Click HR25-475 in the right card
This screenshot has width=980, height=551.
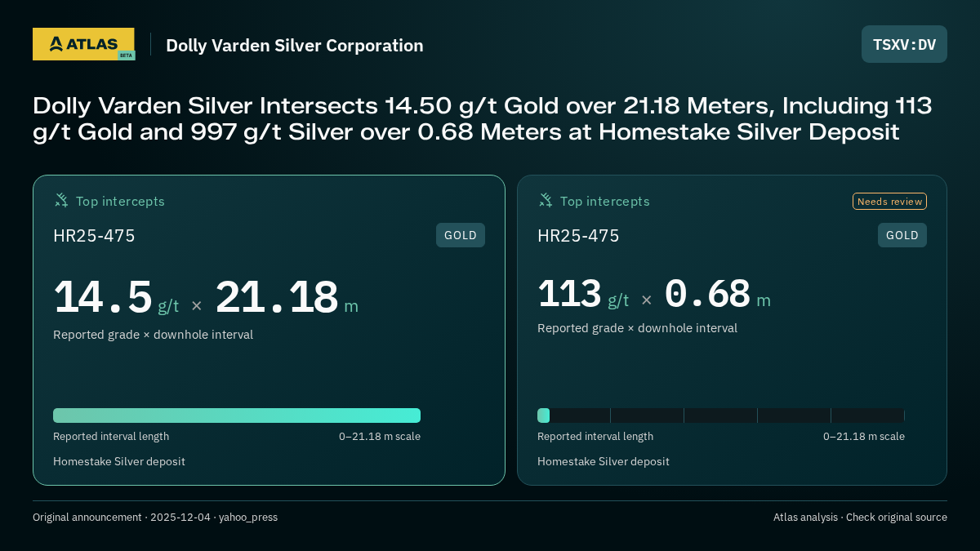tap(578, 235)
